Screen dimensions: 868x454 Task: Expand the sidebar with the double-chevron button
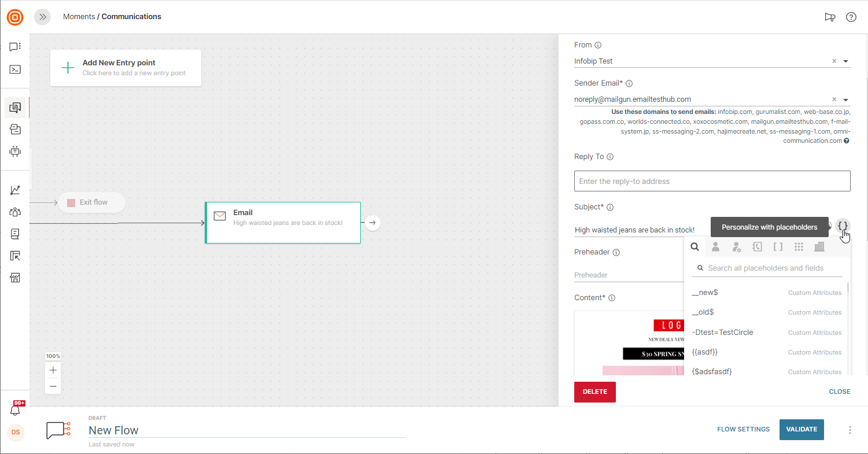tap(43, 17)
